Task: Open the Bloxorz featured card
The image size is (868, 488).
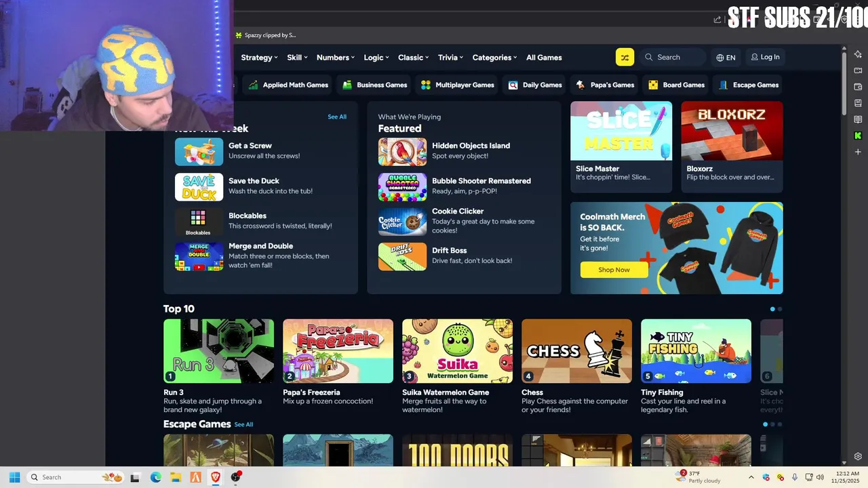Action: pos(732,146)
